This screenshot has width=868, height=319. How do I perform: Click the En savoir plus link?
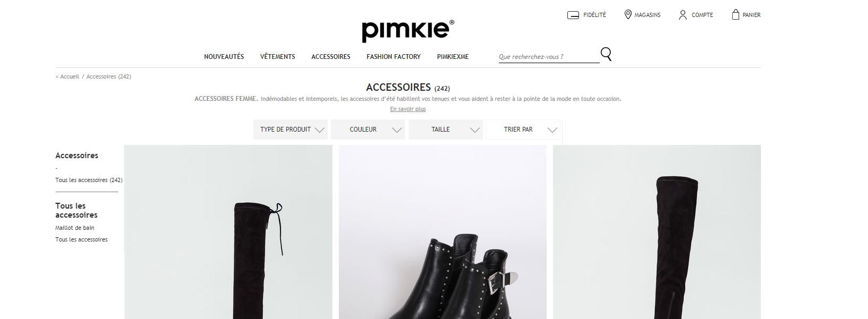pyautogui.click(x=408, y=109)
